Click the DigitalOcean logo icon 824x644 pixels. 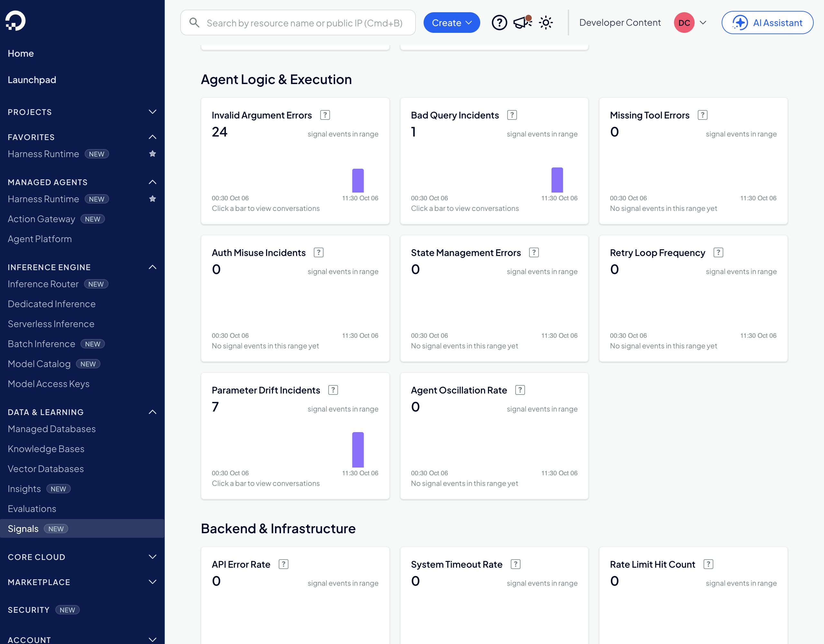click(15, 20)
